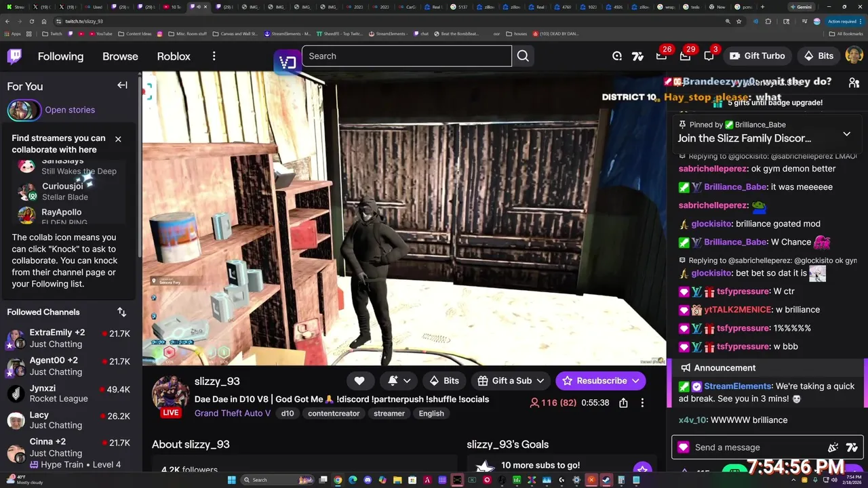Click the Twitch search field
Screen dimensions: 868x488
click(x=406, y=56)
